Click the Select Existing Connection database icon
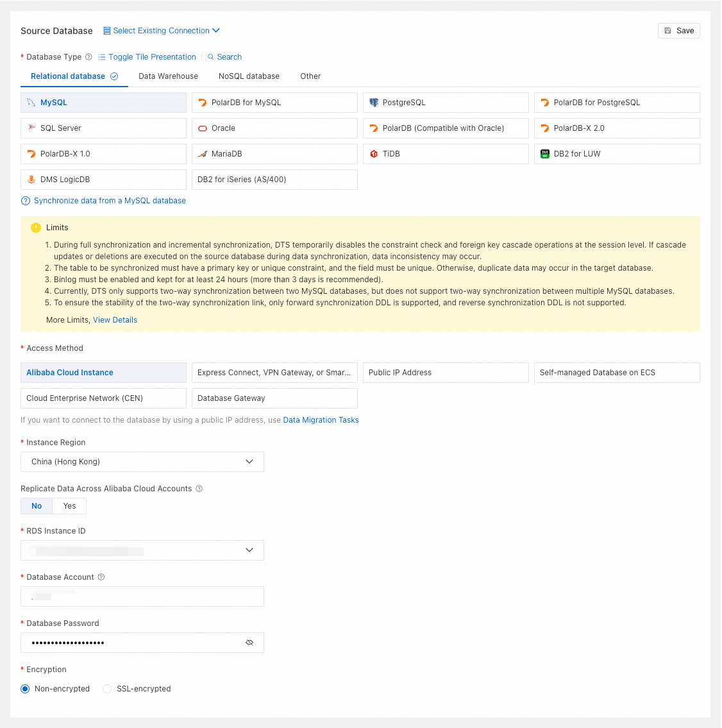The width and height of the screenshot is (722, 728). coord(106,31)
